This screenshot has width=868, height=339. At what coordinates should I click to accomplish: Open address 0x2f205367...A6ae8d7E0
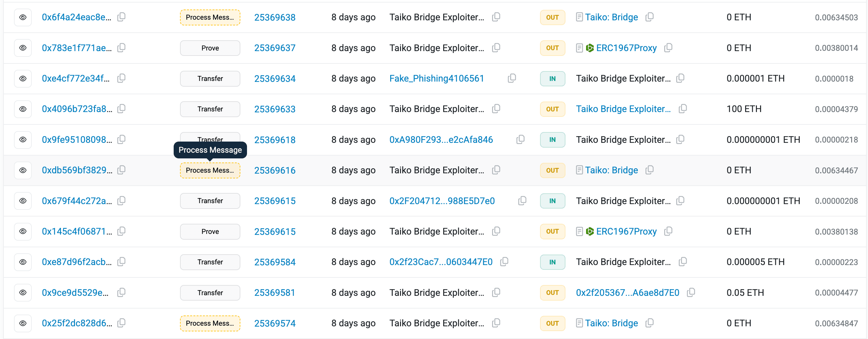click(627, 292)
